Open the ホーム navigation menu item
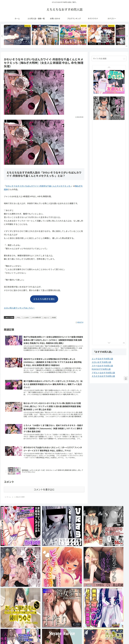129x644 pixels. tap(17, 18)
